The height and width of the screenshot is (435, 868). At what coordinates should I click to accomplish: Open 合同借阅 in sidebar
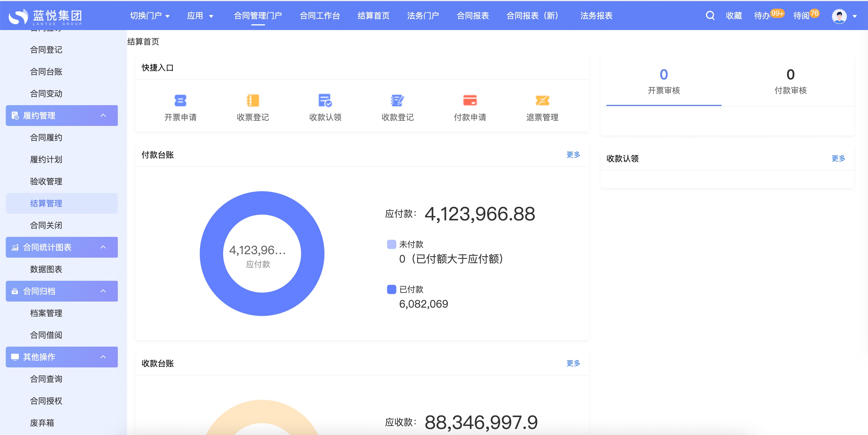[46, 335]
